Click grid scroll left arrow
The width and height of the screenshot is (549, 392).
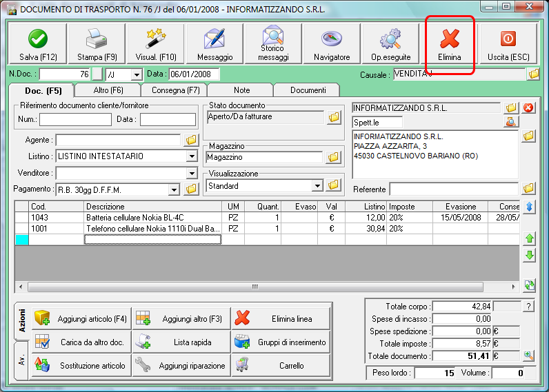pos(21,287)
